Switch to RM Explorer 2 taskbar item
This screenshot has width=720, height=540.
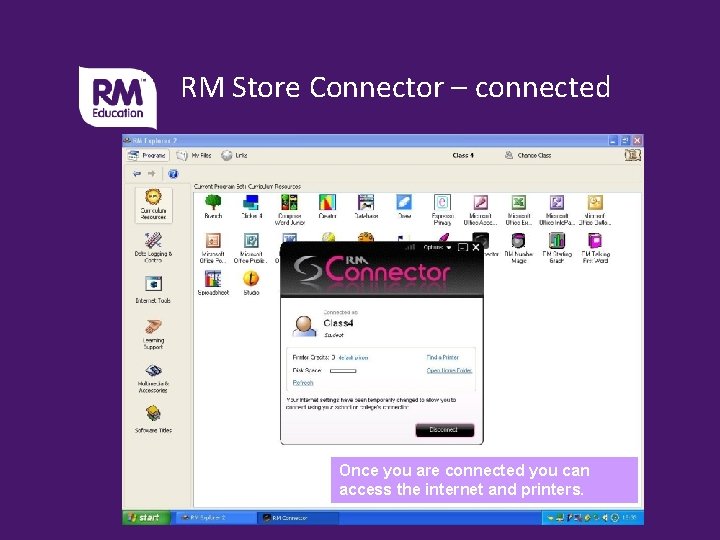[x=216, y=518]
